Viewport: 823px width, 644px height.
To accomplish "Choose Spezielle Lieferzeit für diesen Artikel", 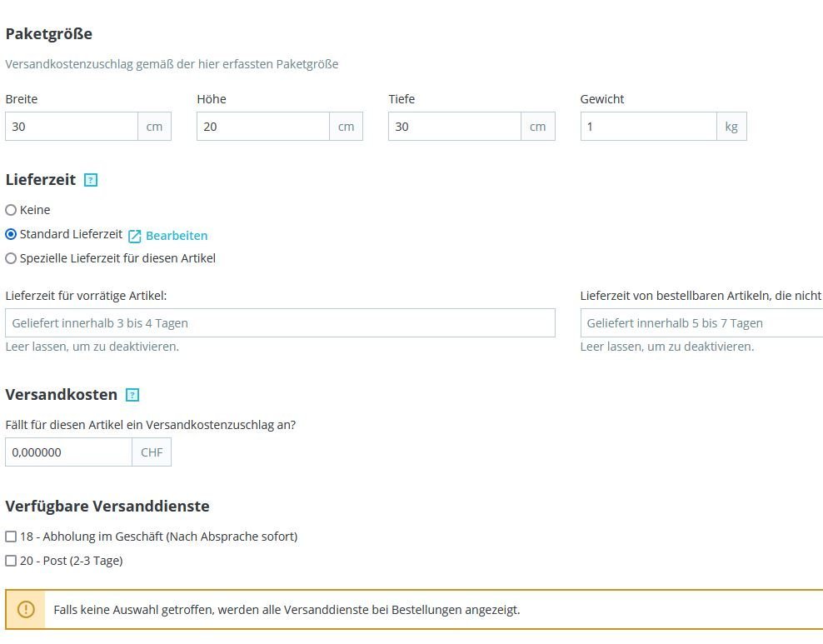I will (11, 258).
